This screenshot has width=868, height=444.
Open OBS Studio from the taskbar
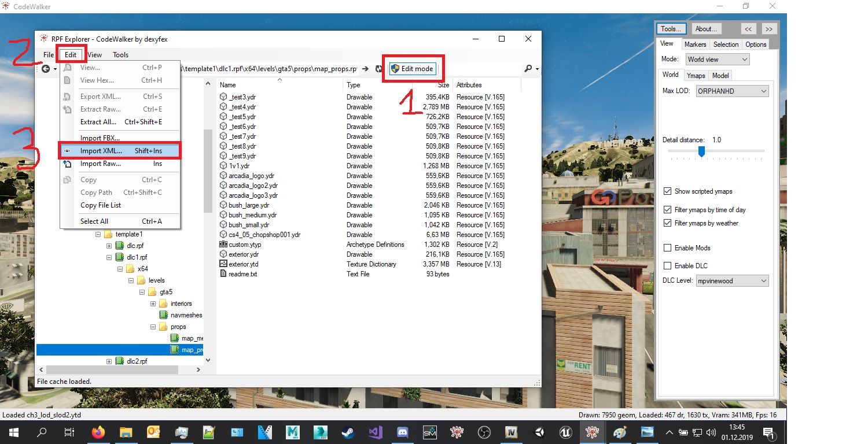pyautogui.click(x=485, y=432)
